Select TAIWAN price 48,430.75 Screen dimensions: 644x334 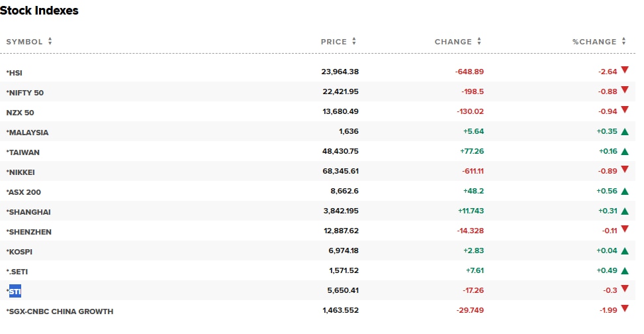coord(340,151)
